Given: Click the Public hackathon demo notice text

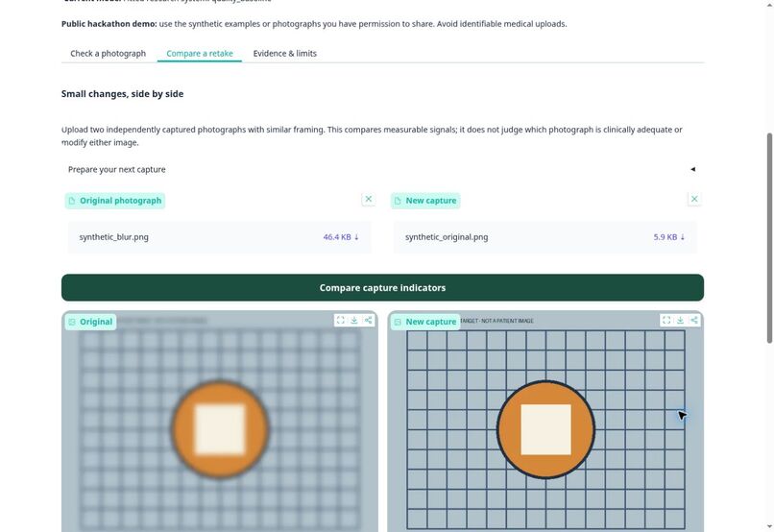Looking at the screenshot, I should tap(314, 24).
